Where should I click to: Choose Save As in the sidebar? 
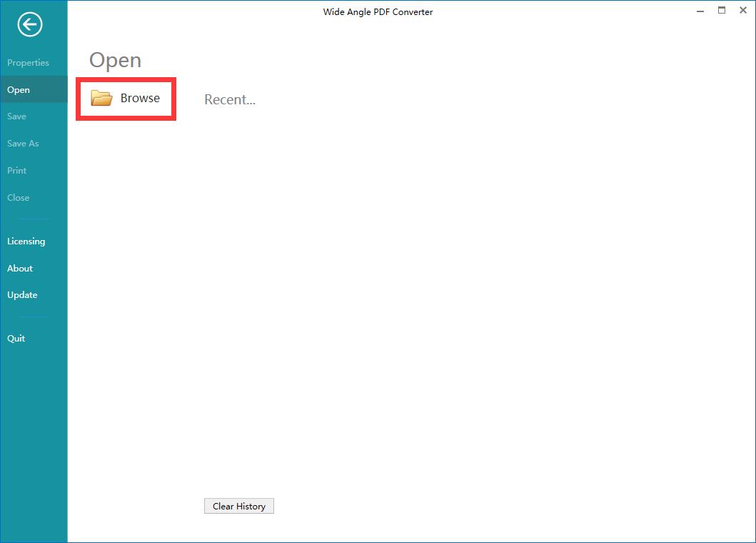click(x=23, y=144)
